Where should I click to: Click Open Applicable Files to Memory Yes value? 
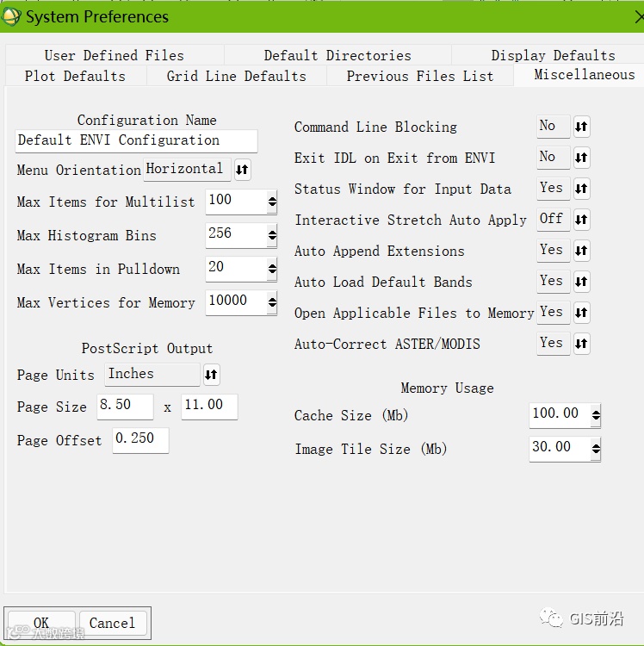pos(554,313)
